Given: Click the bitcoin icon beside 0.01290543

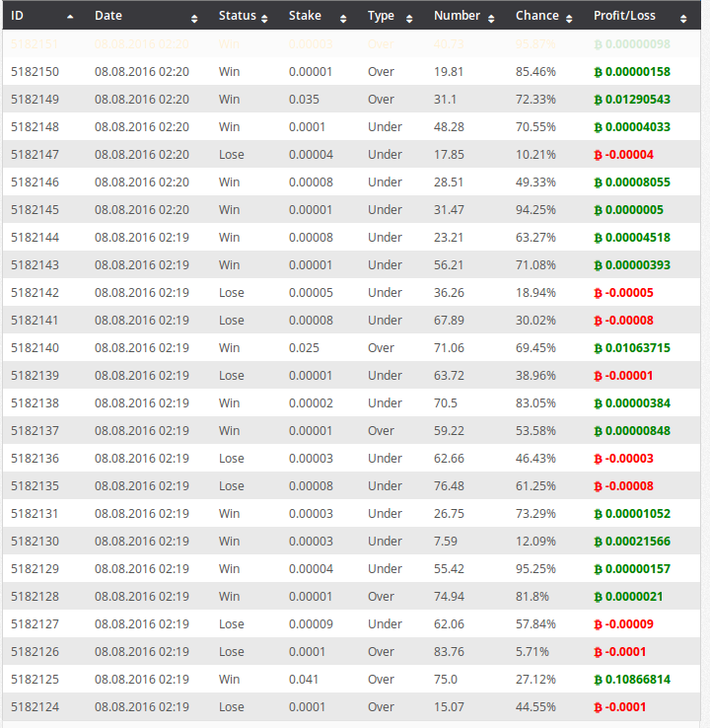Looking at the screenshot, I should tap(599, 100).
